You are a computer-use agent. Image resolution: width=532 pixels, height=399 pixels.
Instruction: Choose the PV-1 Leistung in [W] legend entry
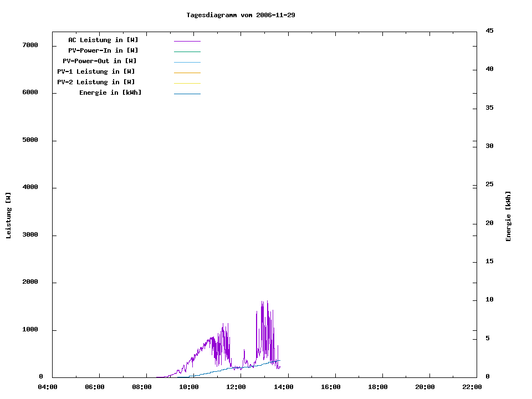pos(96,71)
